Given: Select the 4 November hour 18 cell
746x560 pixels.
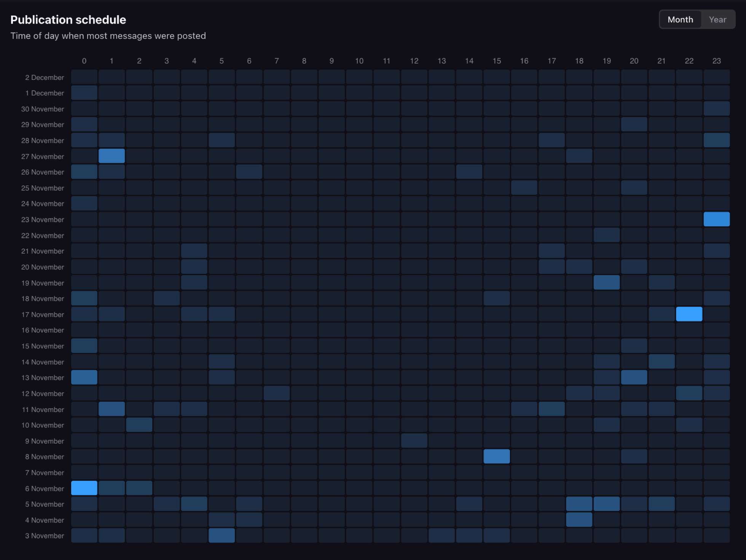Looking at the screenshot, I should pos(579,520).
